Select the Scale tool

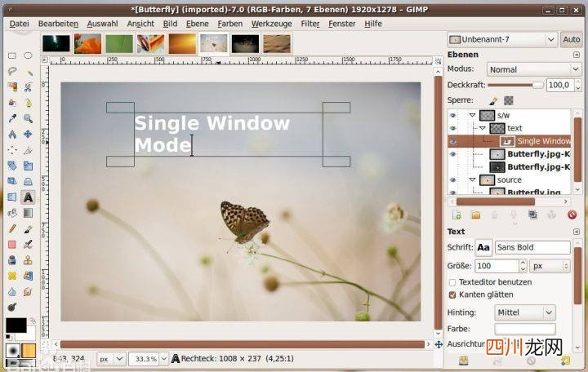click(28, 166)
